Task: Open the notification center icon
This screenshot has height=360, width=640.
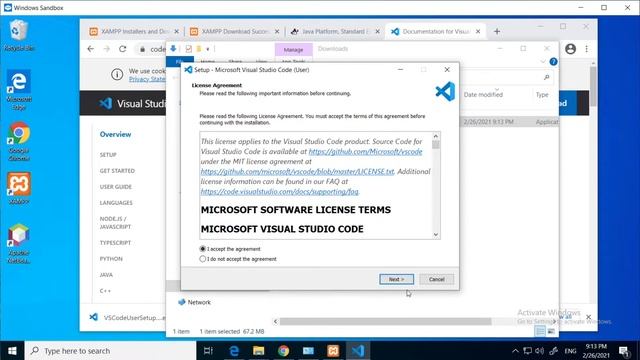Action: click(624, 351)
